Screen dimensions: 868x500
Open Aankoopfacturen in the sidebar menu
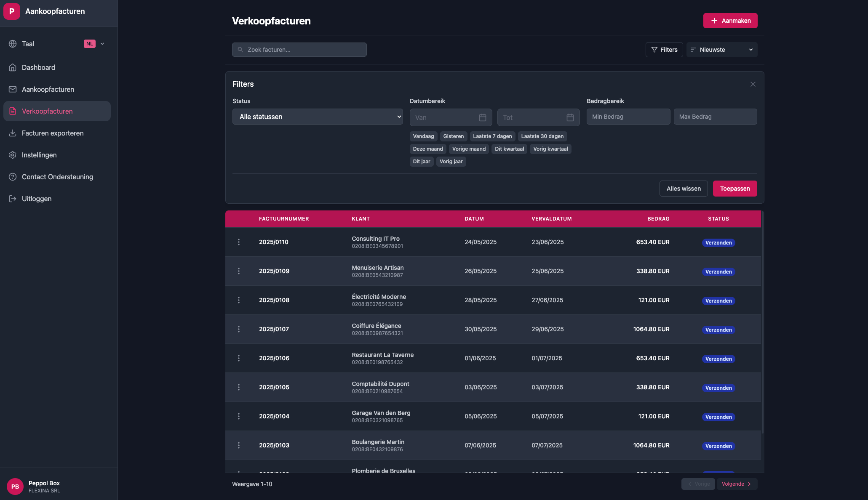57,89
